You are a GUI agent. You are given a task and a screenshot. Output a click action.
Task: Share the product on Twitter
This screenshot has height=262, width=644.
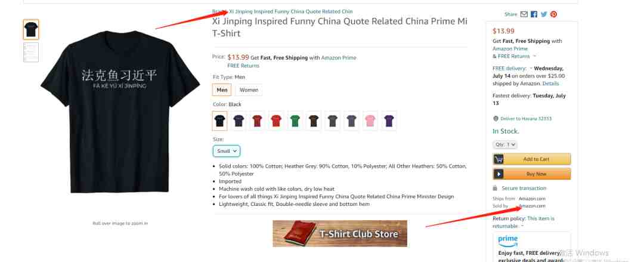click(544, 14)
